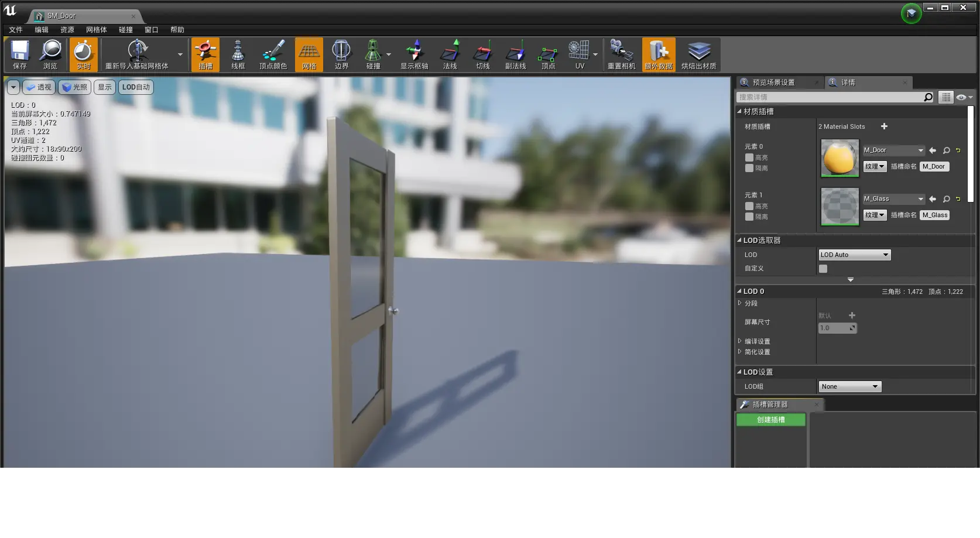Click the M_Glass slot name field
The image size is (980, 538).
935,215
